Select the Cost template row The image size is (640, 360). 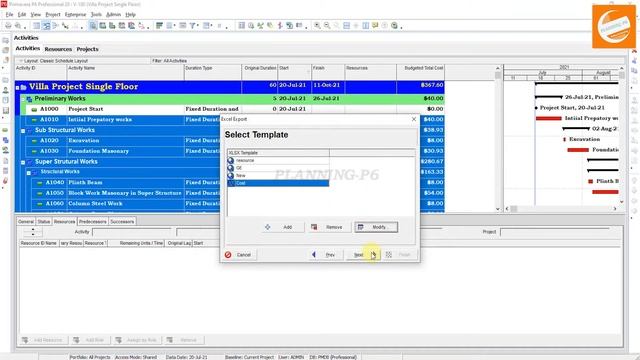[x=278, y=183]
